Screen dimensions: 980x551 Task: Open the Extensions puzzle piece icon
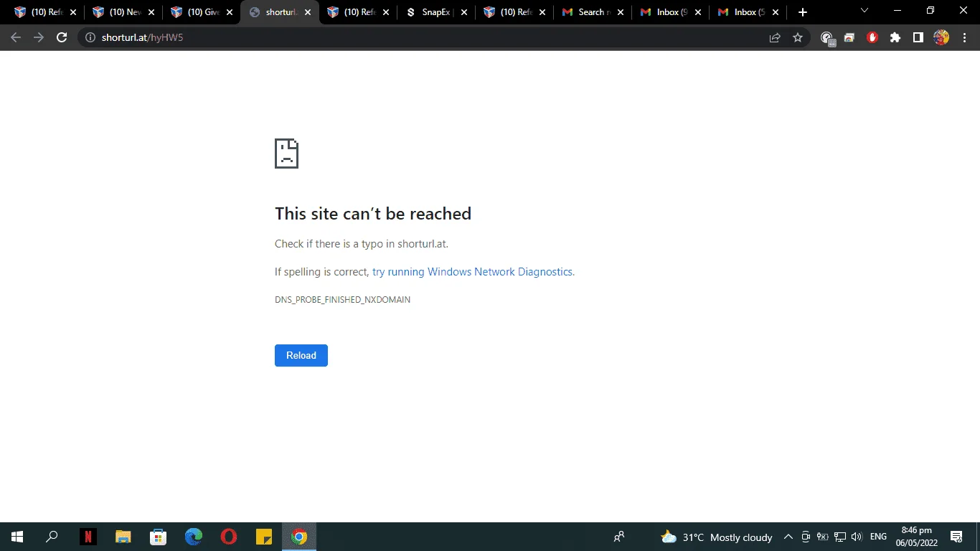pyautogui.click(x=895, y=37)
